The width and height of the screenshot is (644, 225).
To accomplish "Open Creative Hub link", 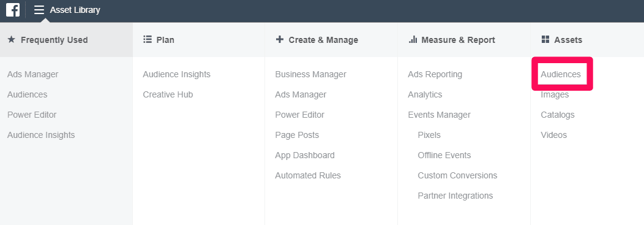I will 168,94.
